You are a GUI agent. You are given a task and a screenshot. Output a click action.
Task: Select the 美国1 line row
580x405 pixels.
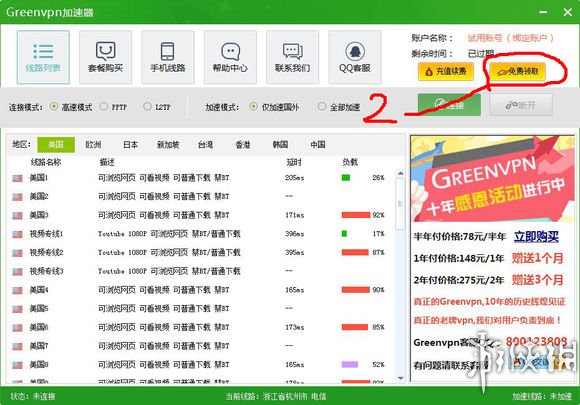[200, 178]
